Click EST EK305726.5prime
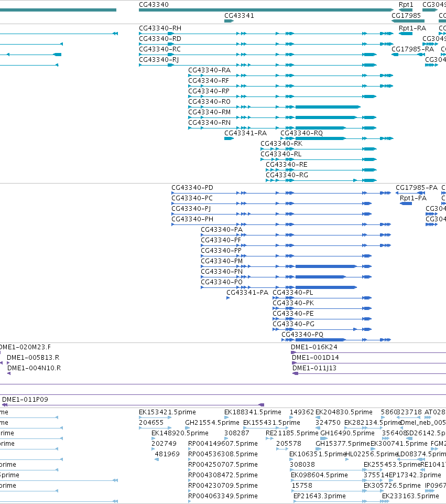This screenshot has height=504, width=446. coord(392,485)
